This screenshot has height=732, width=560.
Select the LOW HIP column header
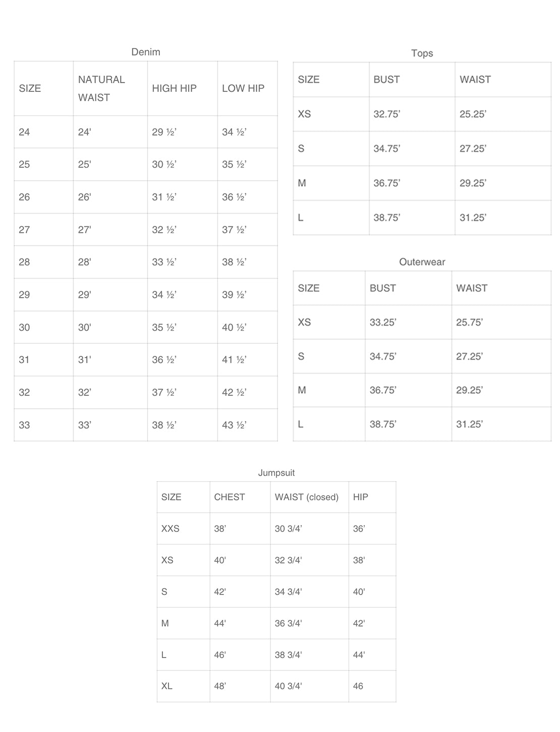tap(243, 88)
